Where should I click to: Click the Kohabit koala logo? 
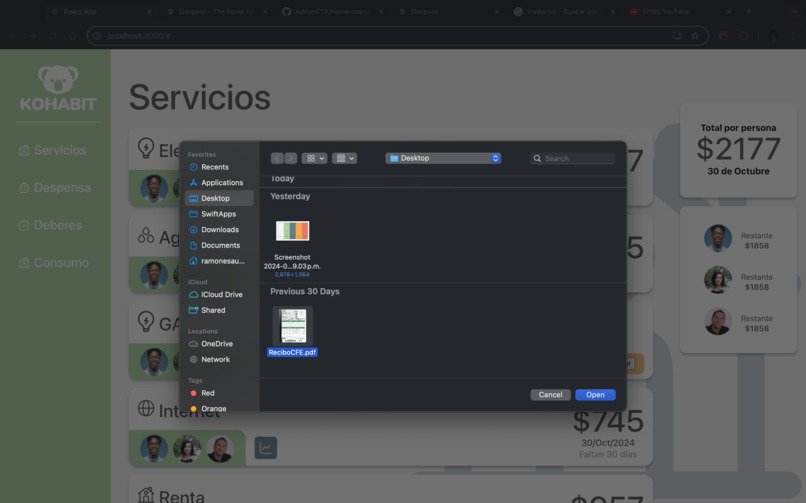coord(58,88)
